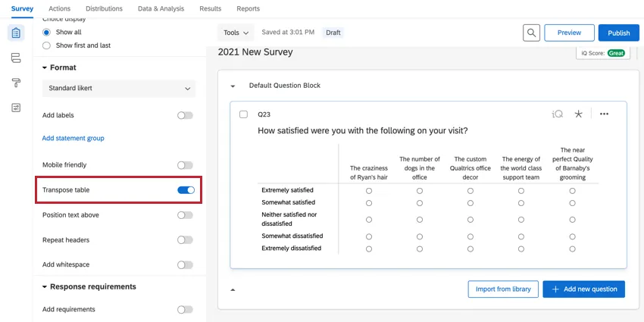Collapse the Default Question Block

click(x=233, y=86)
